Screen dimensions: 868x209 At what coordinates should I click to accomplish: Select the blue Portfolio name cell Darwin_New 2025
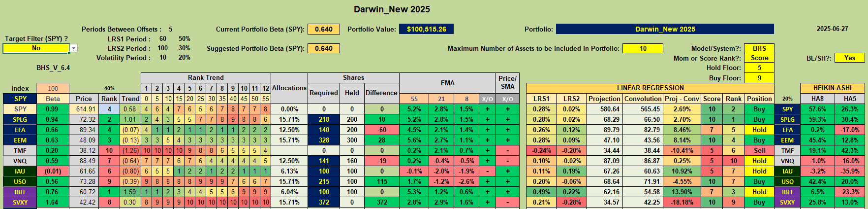click(x=665, y=29)
